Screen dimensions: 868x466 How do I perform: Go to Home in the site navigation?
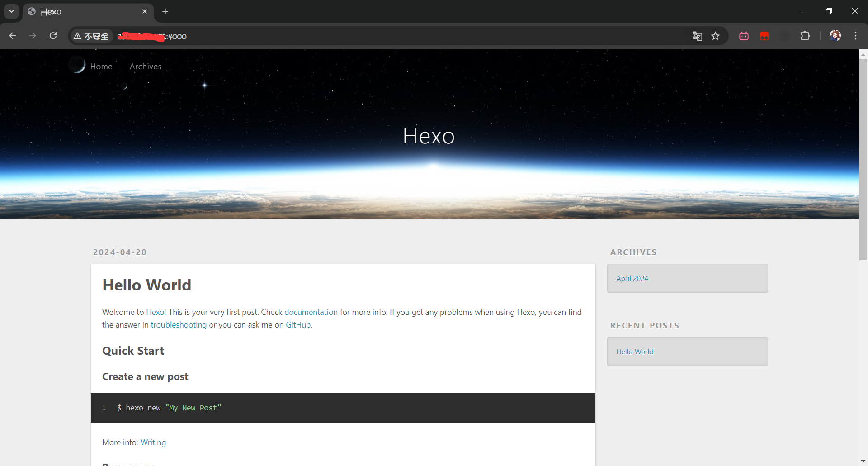(x=101, y=67)
